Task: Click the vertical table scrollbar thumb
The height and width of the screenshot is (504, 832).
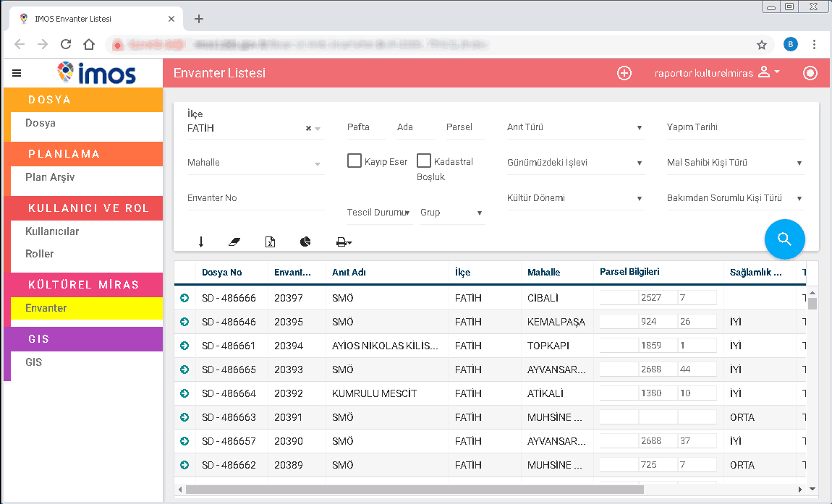Action: click(812, 304)
